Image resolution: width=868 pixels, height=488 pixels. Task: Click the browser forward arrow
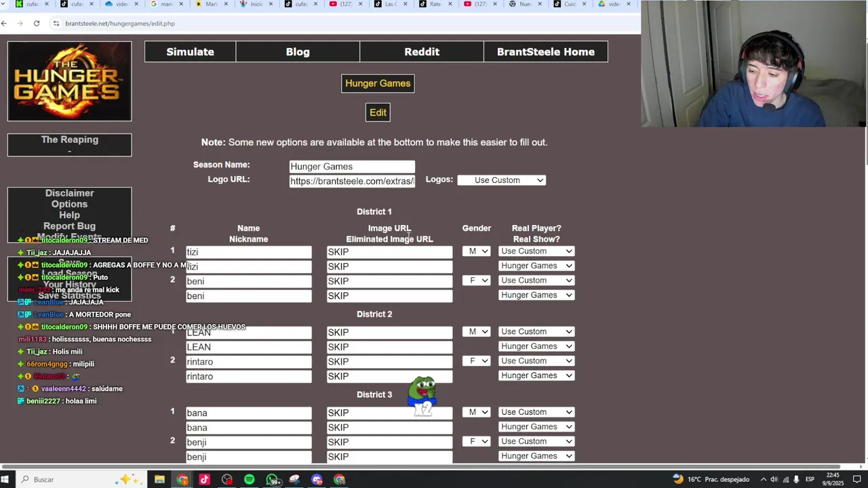(x=20, y=23)
